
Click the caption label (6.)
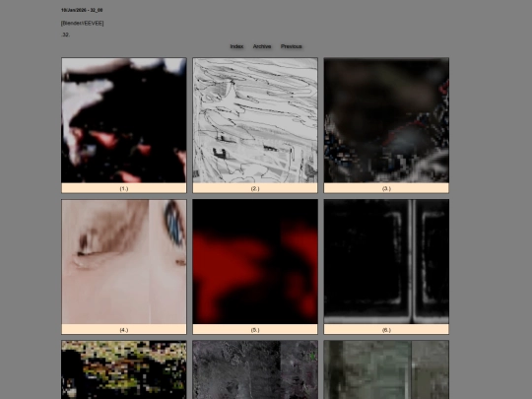click(386, 330)
